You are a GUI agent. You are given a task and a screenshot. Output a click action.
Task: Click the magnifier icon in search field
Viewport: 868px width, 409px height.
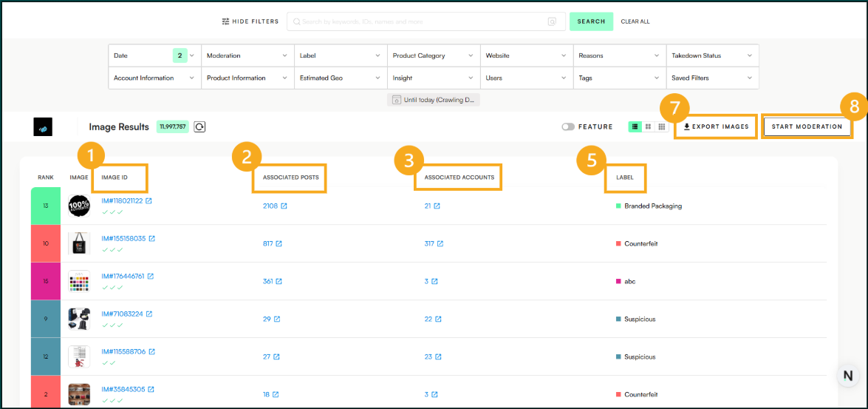[297, 21]
